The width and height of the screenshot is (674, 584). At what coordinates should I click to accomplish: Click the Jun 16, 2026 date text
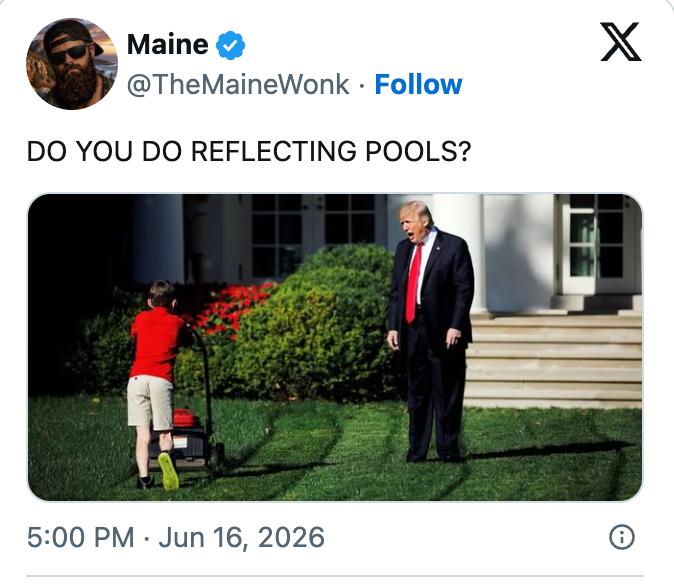[x=242, y=537]
